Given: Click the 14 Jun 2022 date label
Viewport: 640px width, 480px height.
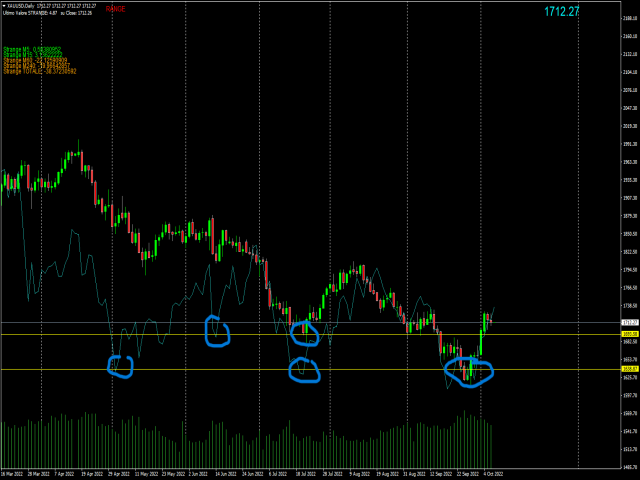Looking at the screenshot, I should click(x=226, y=474).
